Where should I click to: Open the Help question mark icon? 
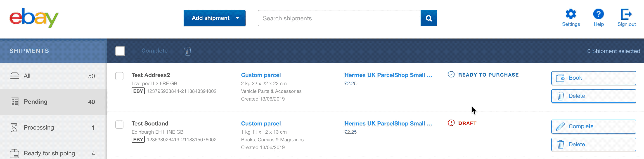coord(599,14)
